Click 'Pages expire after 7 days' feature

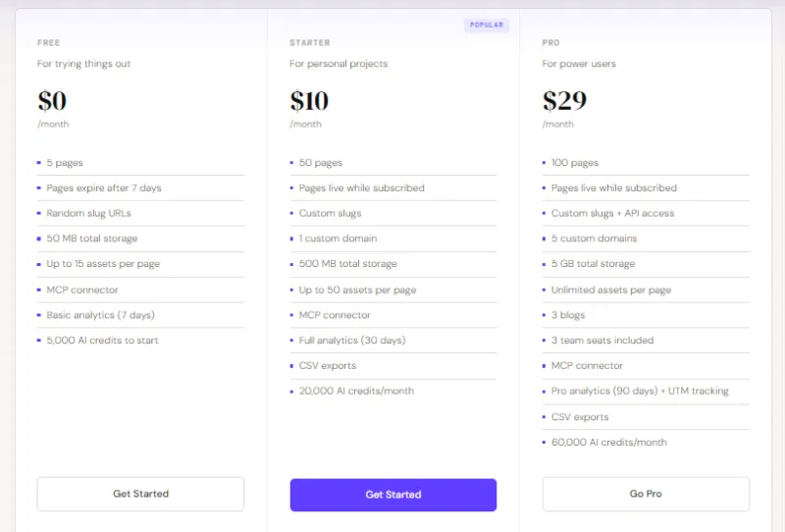tap(104, 187)
